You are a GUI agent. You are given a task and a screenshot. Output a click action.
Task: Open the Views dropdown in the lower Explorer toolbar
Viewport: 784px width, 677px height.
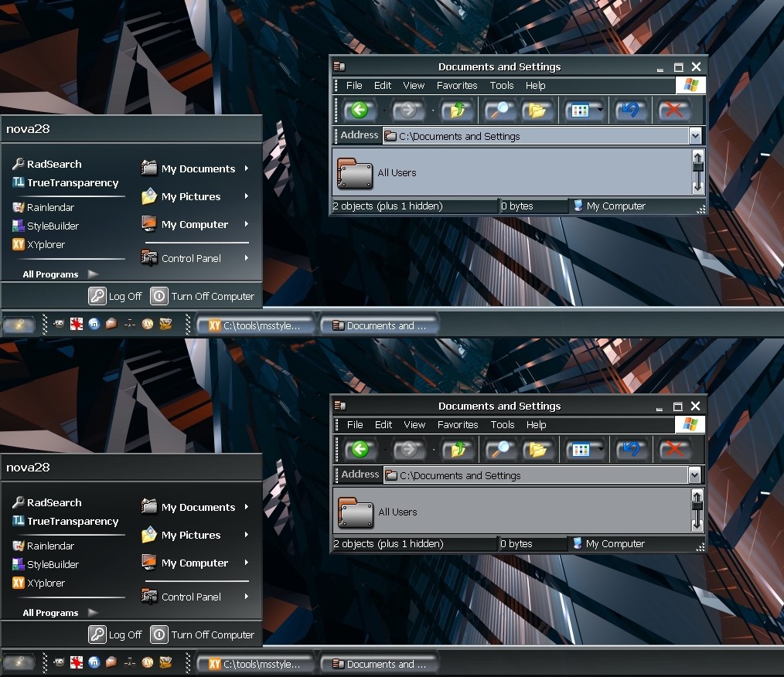[x=601, y=449]
